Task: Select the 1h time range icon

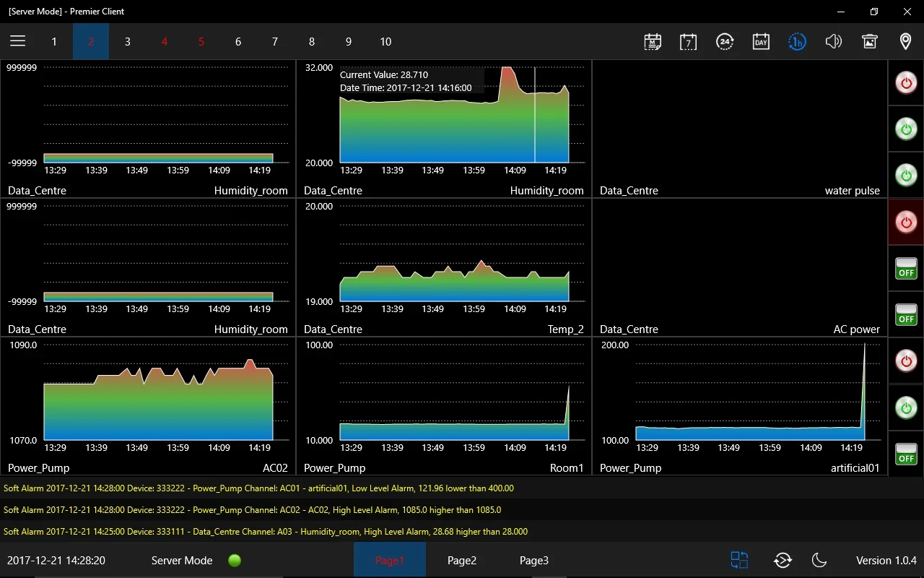Action: [797, 41]
